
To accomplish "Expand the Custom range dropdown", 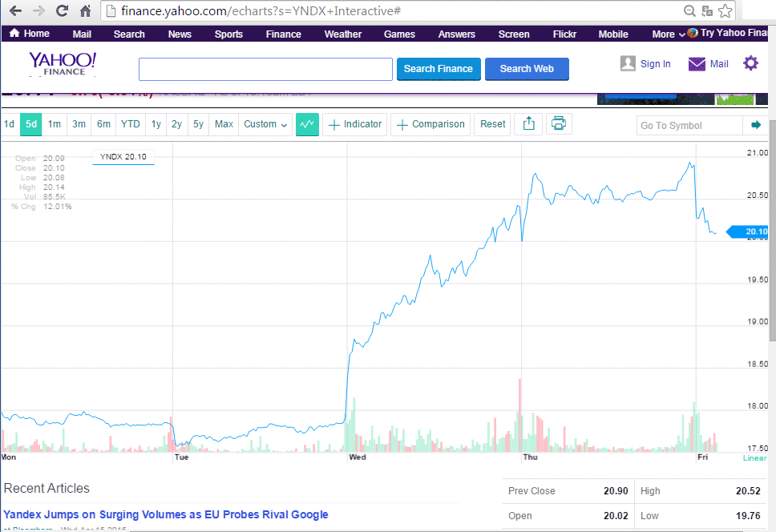I will click(x=266, y=124).
